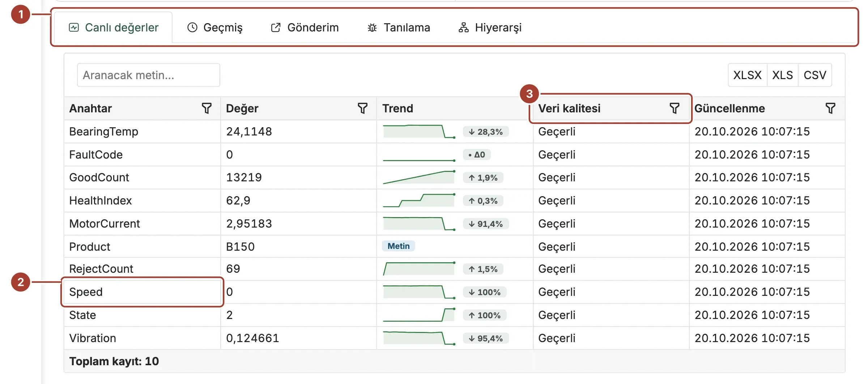Image resolution: width=868 pixels, height=384 pixels.
Task: Select the MotorCurrent key cell
Action: (x=142, y=224)
